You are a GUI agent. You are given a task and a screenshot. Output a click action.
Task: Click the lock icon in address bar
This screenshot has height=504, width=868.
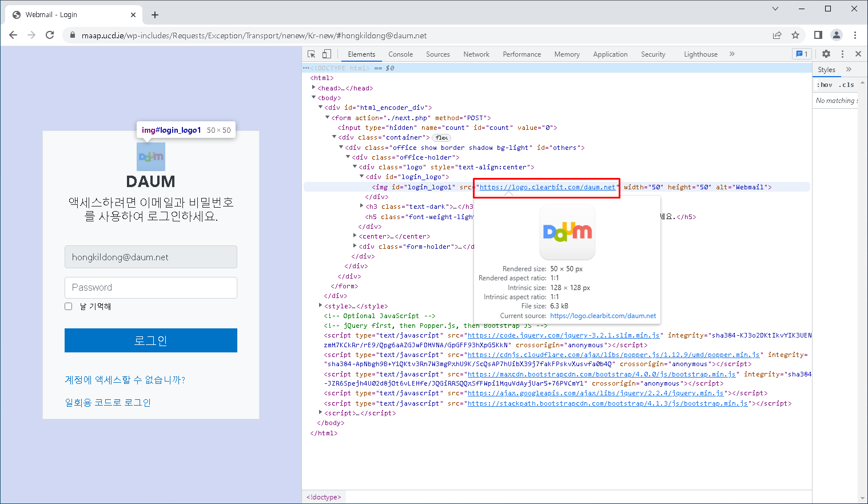click(72, 35)
